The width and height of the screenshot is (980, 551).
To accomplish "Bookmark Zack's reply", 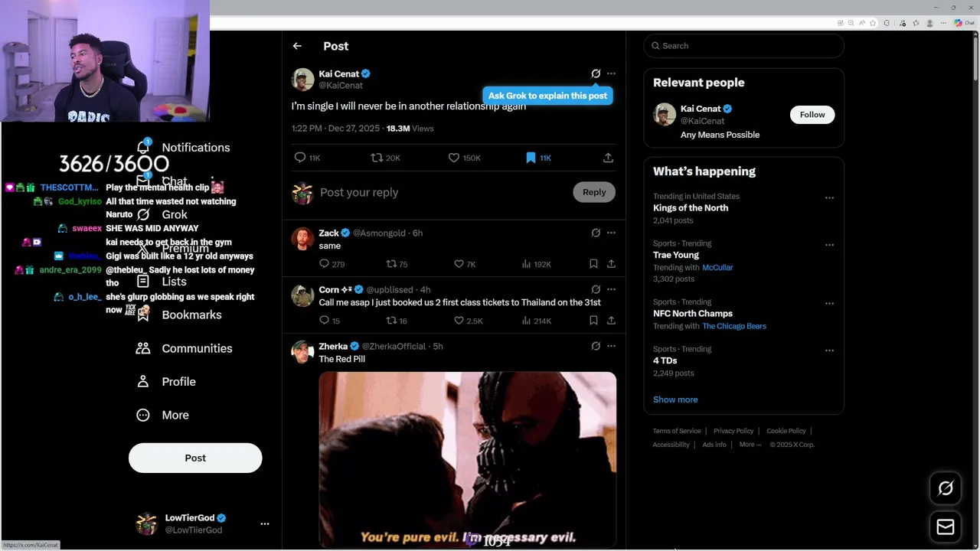I will [593, 264].
